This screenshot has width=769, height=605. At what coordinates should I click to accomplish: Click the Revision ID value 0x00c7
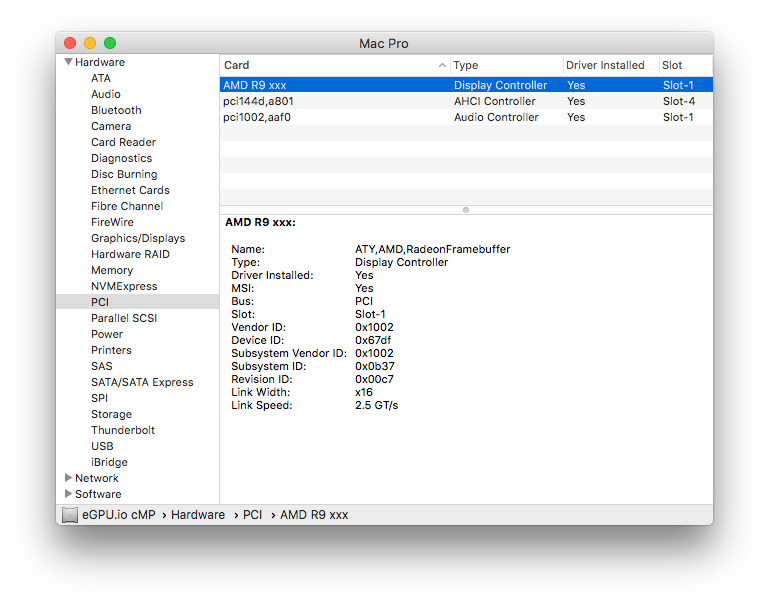(374, 379)
